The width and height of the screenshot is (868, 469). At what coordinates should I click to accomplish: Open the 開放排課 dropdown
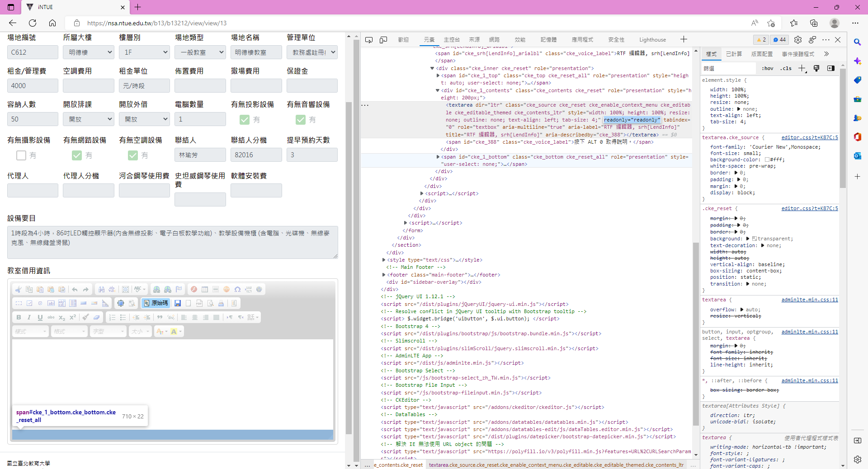tap(89, 119)
